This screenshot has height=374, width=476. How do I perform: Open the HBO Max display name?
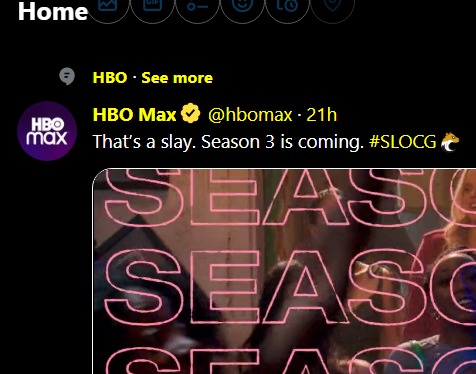click(x=134, y=114)
